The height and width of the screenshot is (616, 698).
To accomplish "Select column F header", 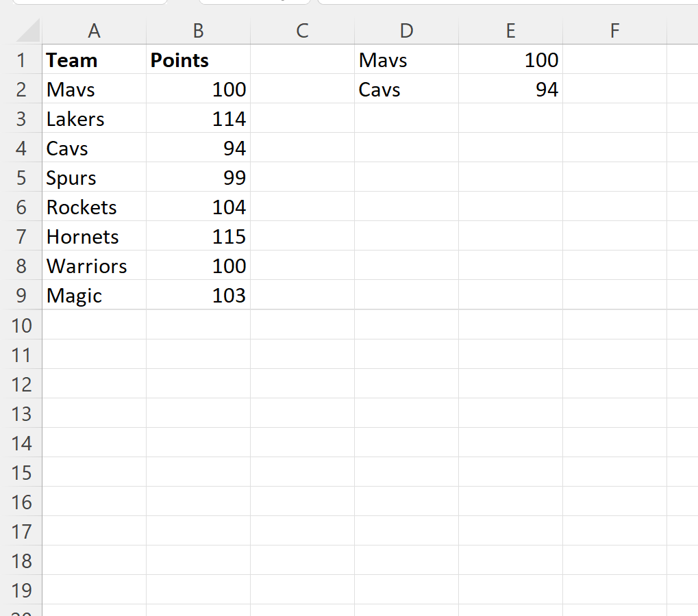I will pos(614,31).
